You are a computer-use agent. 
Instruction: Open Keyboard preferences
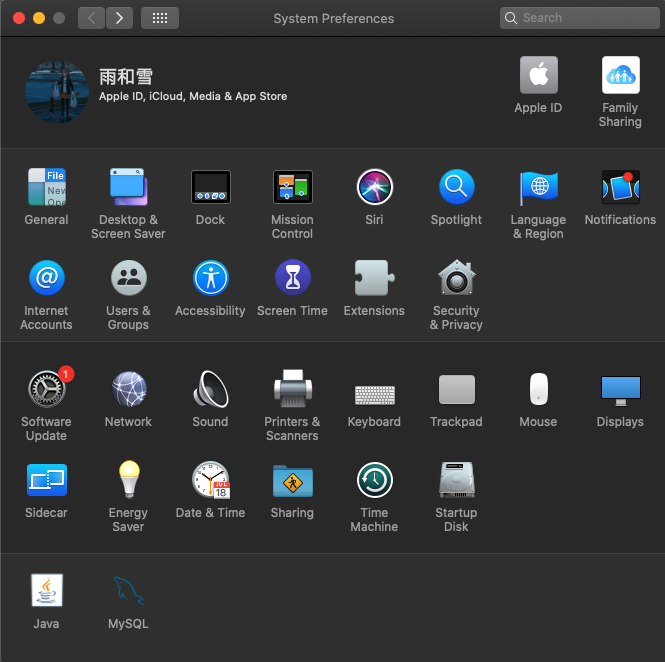pos(374,395)
